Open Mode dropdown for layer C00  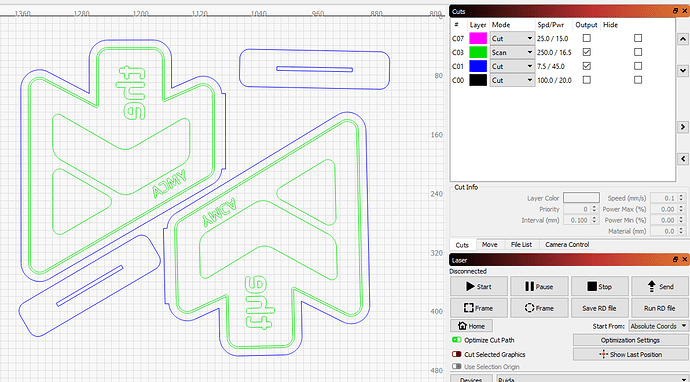tap(512, 80)
